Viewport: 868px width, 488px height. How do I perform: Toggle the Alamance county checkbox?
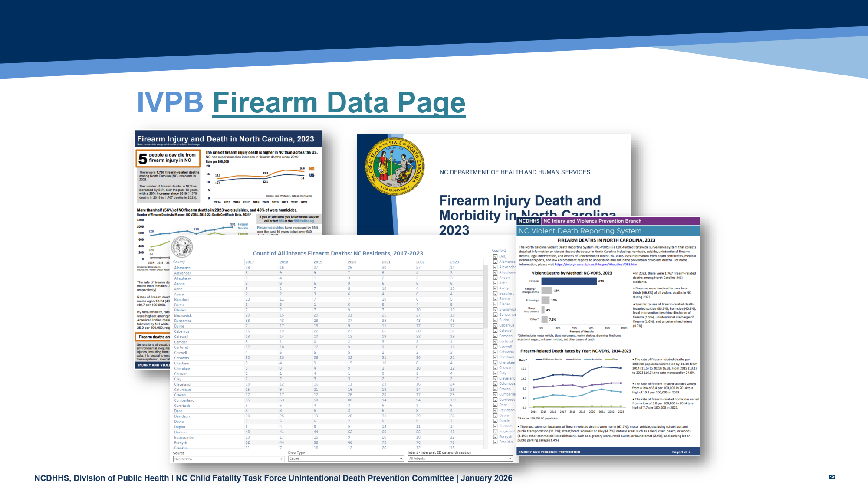coord(495,262)
